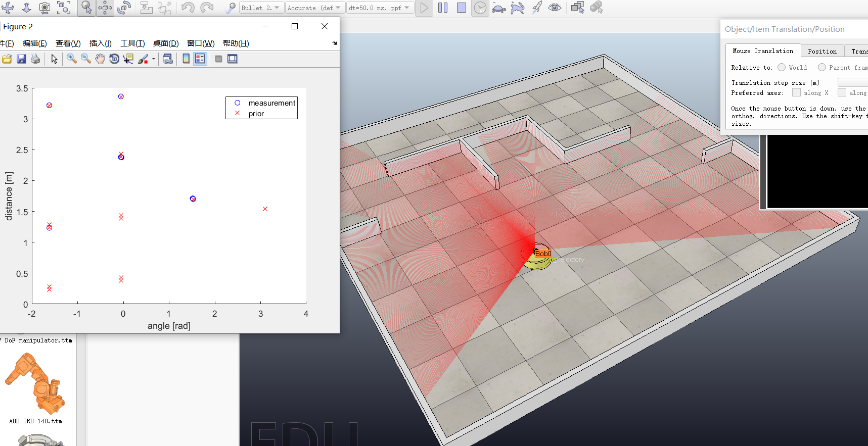Expand the brush color dropdown arrow
Image resolution: width=868 pixels, height=446 pixels.
tap(154, 59)
